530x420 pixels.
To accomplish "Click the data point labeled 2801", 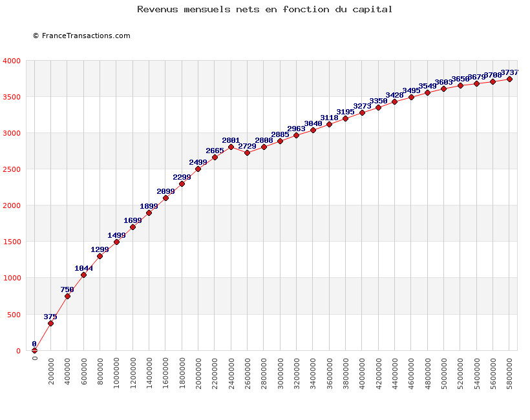I will click(231, 147).
